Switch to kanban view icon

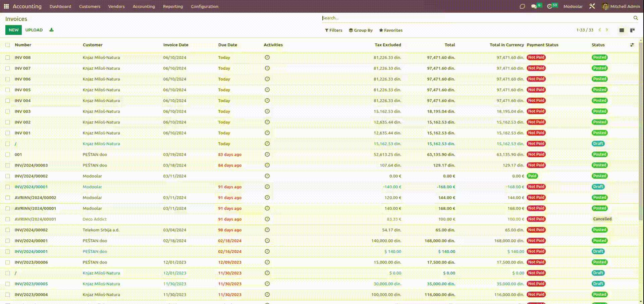point(632,30)
